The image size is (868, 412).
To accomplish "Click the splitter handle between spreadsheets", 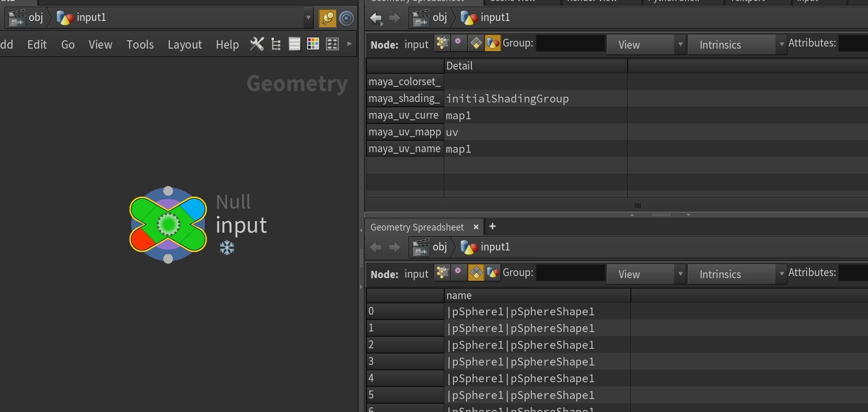I will 661,214.
